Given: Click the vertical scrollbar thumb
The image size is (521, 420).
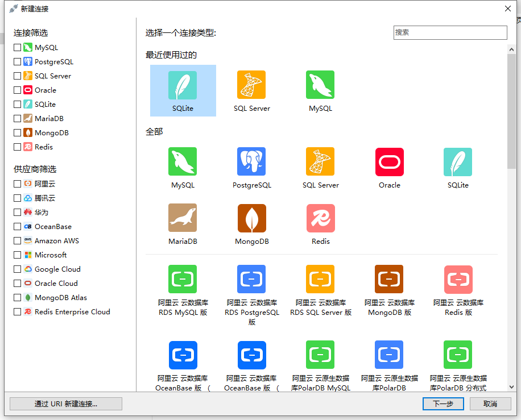Looking at the screenshot, I should (511, 111).
